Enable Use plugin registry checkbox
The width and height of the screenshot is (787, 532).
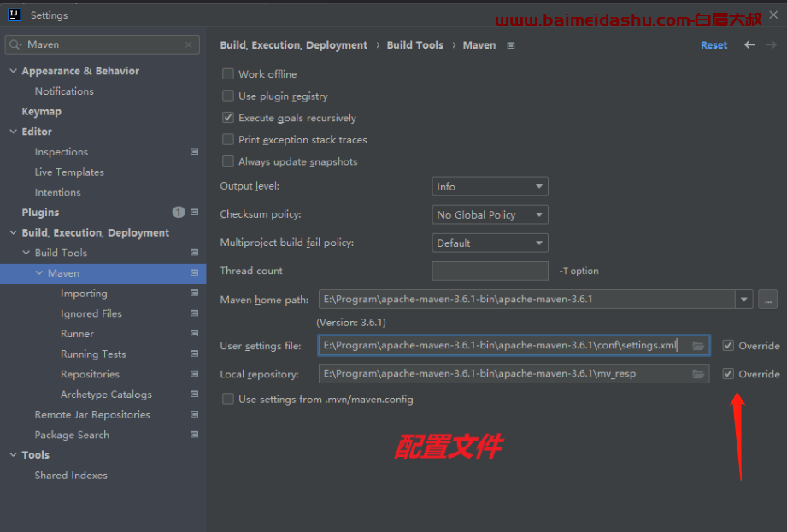228,96
